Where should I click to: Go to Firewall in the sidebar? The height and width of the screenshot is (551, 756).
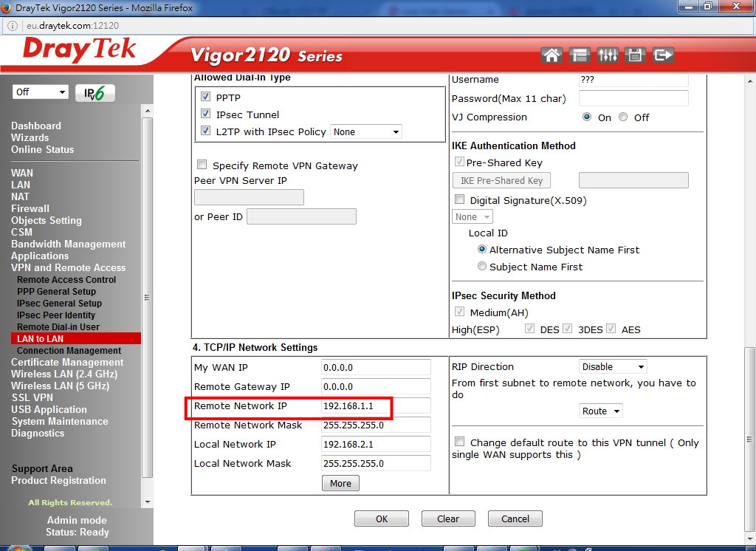tap(30, 209)
